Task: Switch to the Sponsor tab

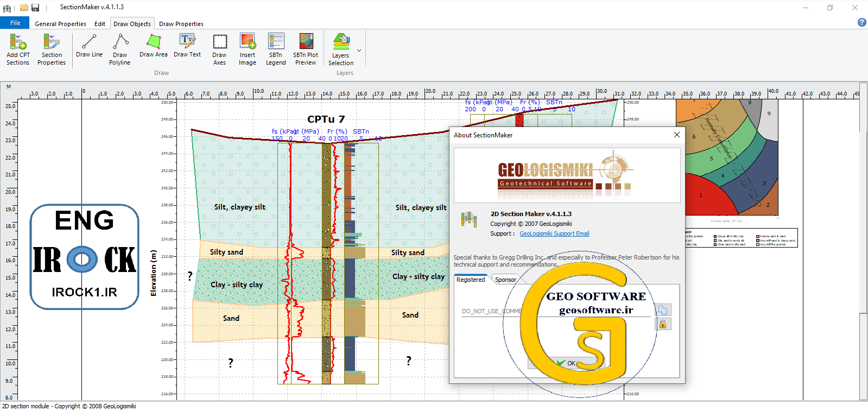Action: [505, 280]
